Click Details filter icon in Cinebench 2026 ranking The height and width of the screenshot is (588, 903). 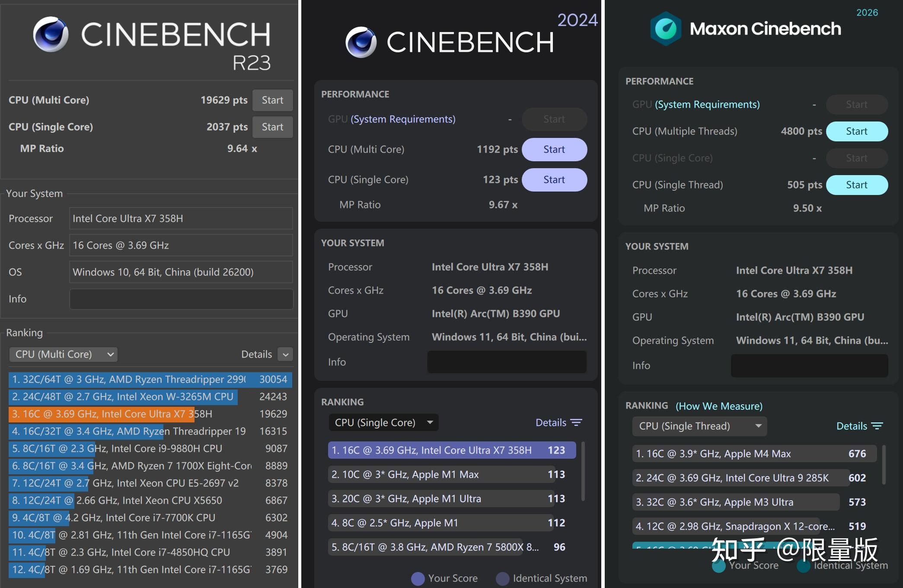(x=877, y=426)
